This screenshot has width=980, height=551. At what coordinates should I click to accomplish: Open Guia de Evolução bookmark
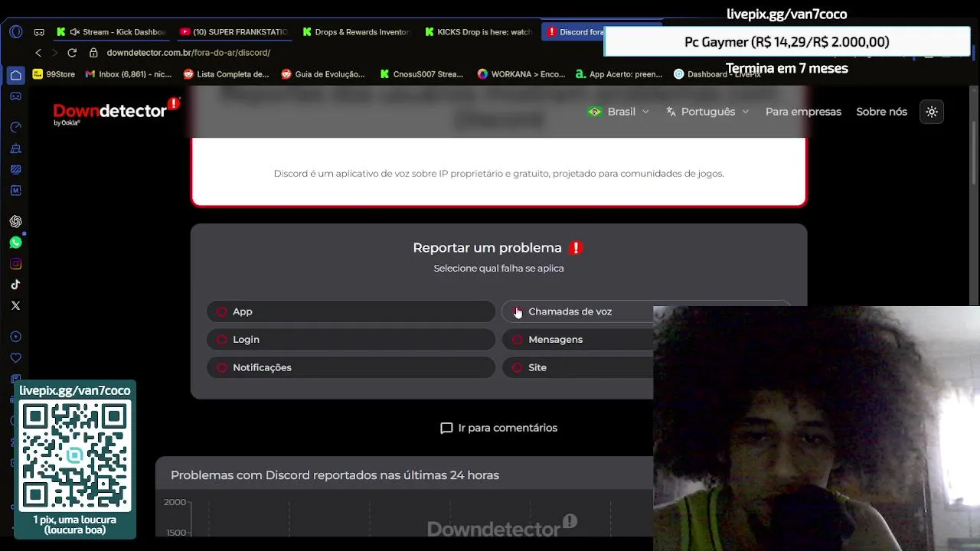point(323,74)
